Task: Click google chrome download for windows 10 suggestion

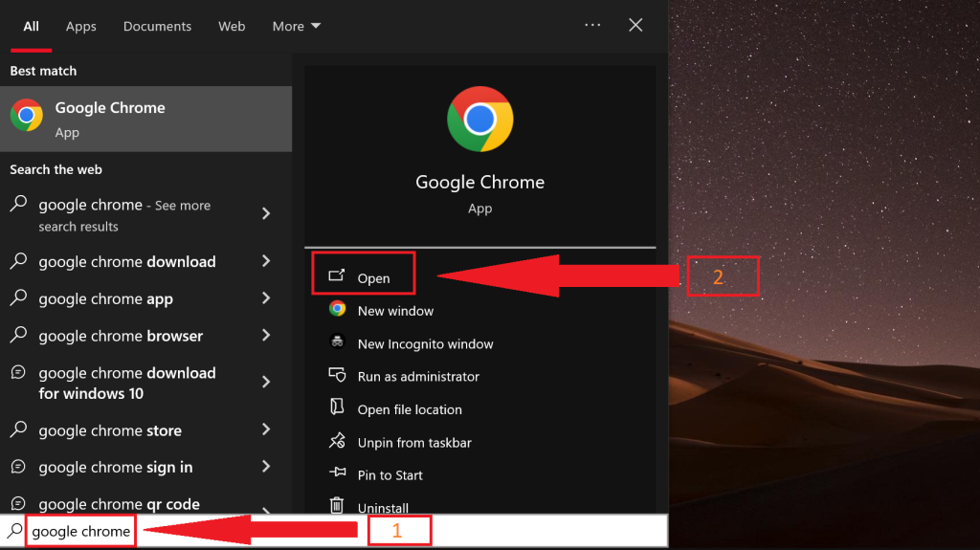Action: click(x=127, y=383)
